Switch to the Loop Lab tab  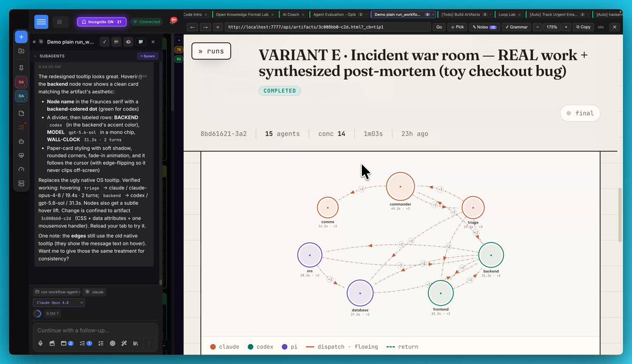click(x=507, y=14)
